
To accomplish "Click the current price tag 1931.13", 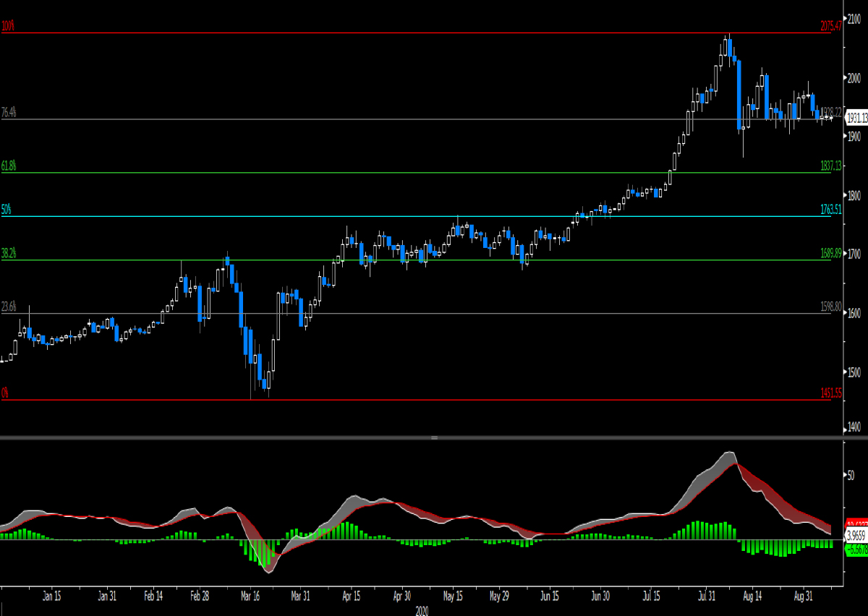I will coord(856,117).
